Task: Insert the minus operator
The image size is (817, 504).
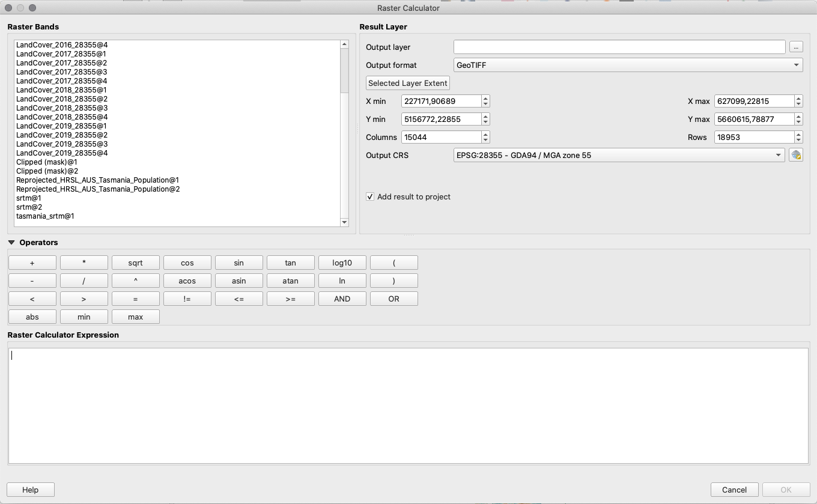Action: 32,281
